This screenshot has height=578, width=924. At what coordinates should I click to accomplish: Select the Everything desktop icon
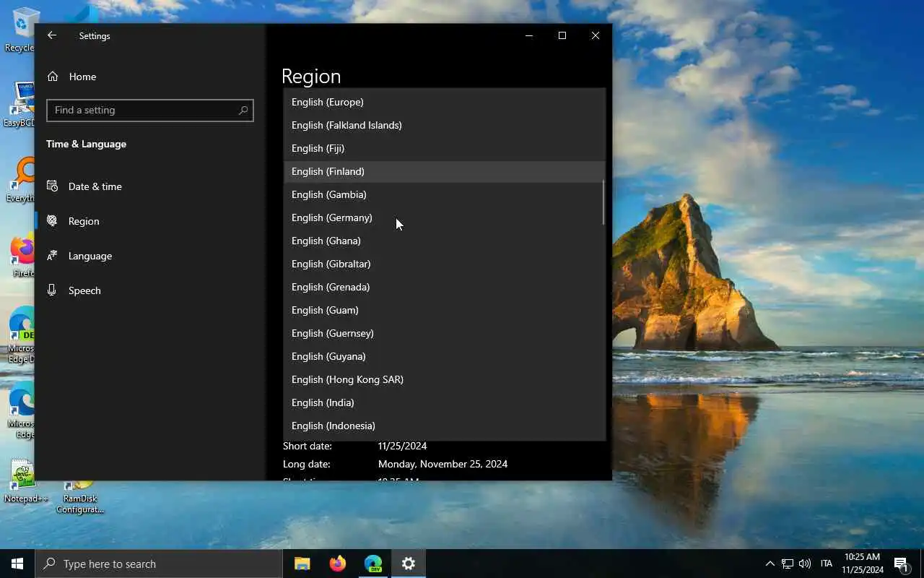tap(19, 180)
